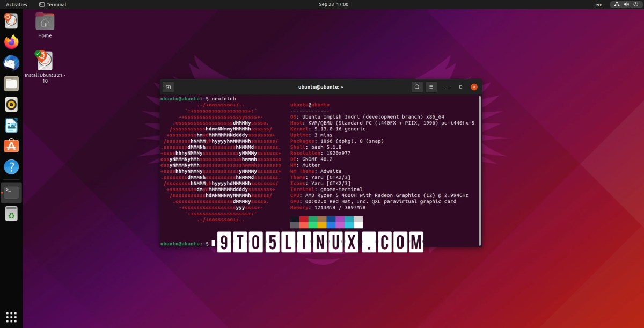Open volume icon in top bar
This screenshot has height=328, width=644.
click(x=627, y=4)
